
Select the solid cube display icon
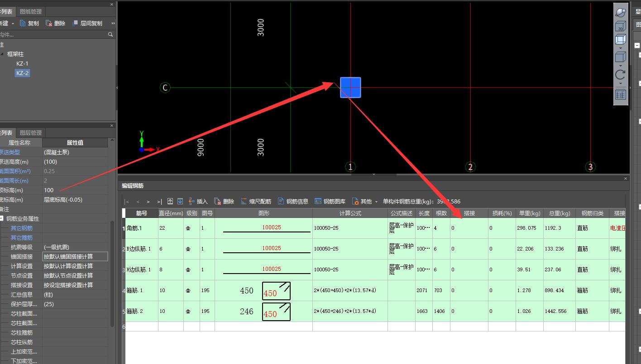click(620, 57)
